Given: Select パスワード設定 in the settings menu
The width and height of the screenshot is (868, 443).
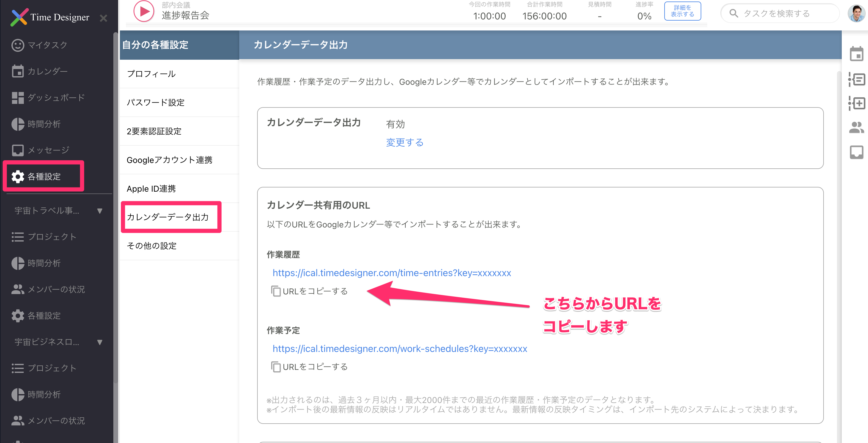Looking at the screenshot, I should click(x=156, y=102).
